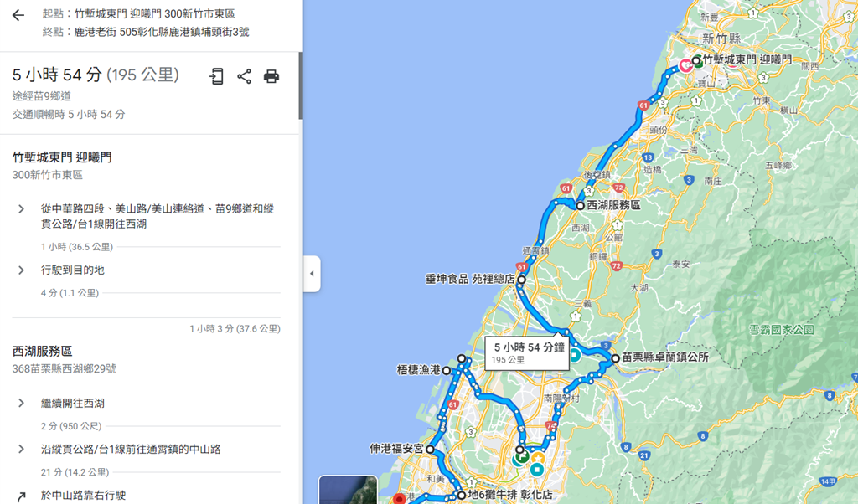This screenshot has width=858, height=504.
Task: Select the 西湖服務區 stop heading in panel
Action: click(42, 352)
